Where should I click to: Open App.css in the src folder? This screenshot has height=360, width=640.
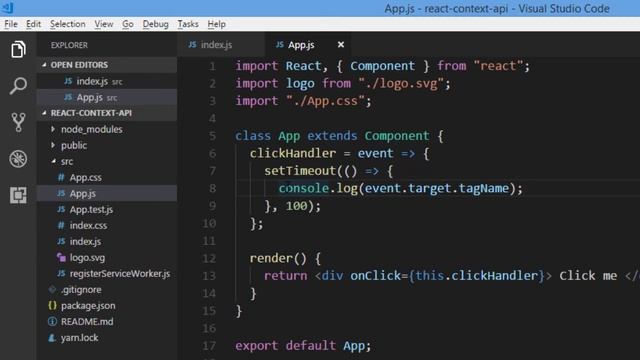pos(107,177)
